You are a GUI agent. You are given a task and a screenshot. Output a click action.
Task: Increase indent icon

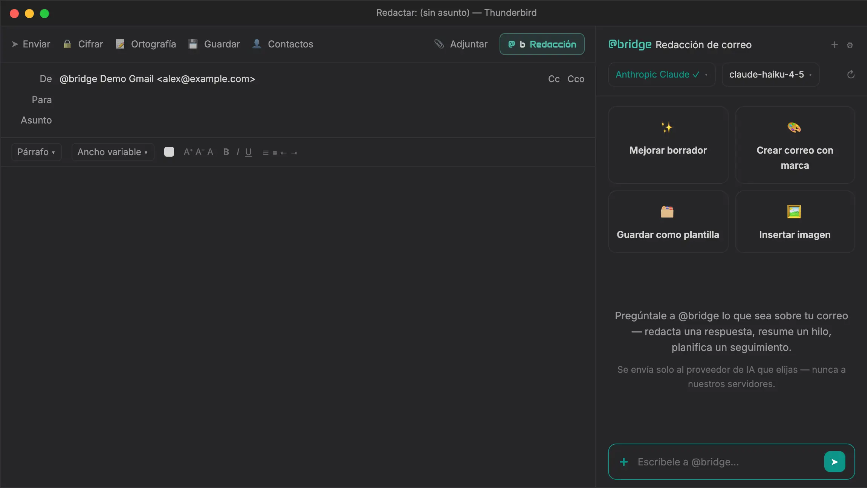tap(294, 152)
